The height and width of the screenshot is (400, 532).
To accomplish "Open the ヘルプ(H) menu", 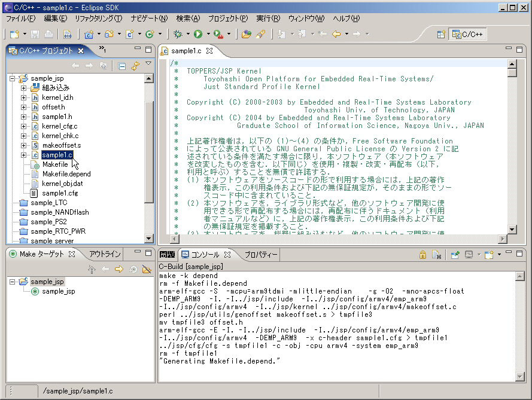I will (x=346, y=19).
